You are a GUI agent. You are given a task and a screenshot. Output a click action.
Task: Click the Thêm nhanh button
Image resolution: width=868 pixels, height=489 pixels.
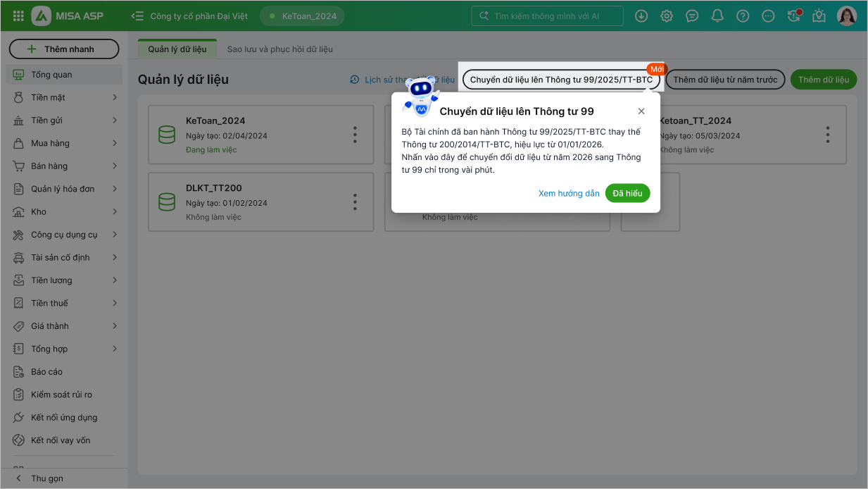(64, 49)
